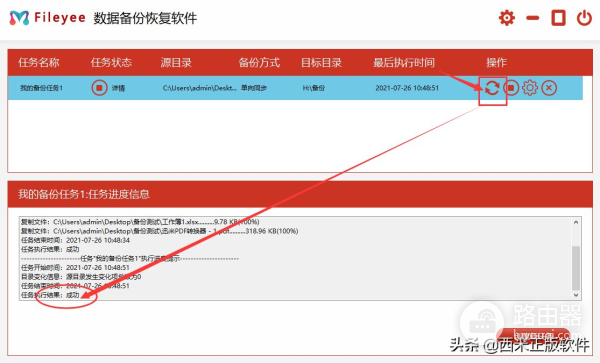Click the 任务名称 column header
600x363 pixels.
click(39, 62)
